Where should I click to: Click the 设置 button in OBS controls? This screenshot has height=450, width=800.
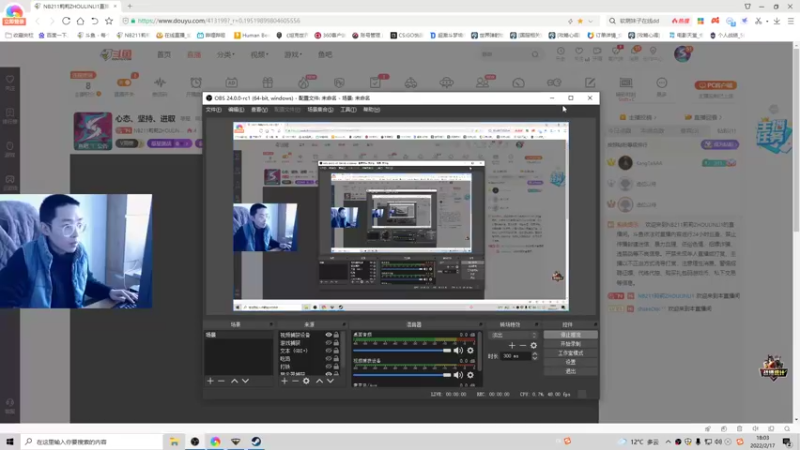tap(570, 362)
